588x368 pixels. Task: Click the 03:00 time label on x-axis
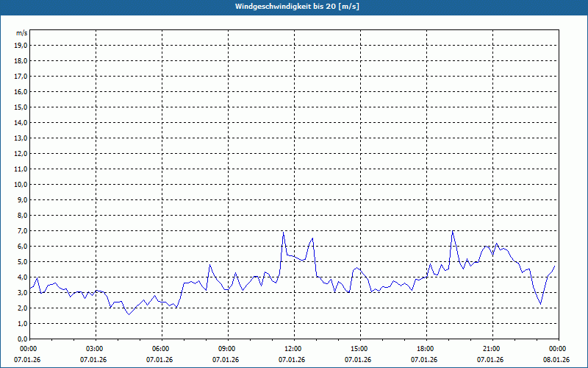[95, 348]
